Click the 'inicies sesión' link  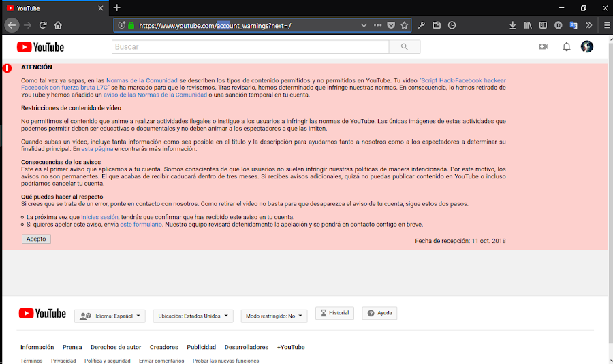(99, 217)
